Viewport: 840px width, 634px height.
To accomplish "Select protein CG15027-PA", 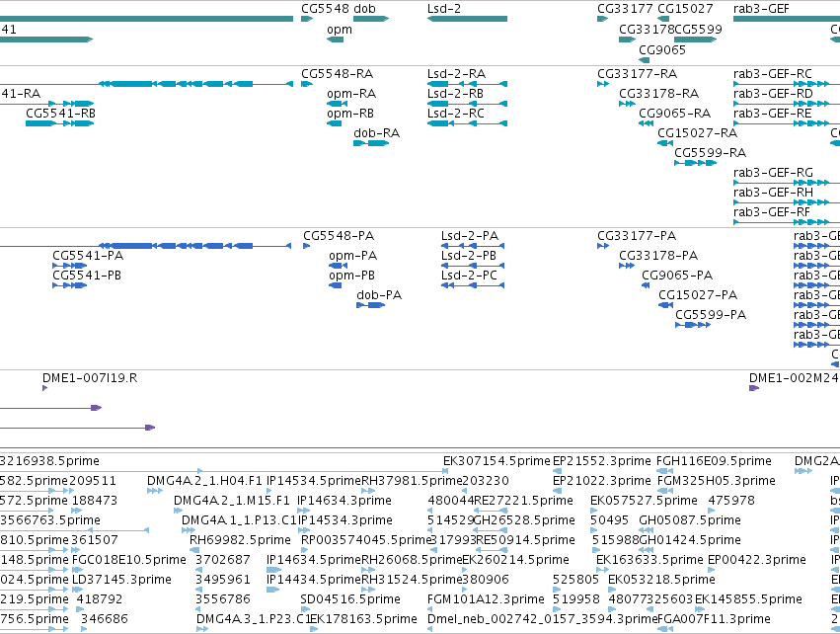I will tap(698, 295).
